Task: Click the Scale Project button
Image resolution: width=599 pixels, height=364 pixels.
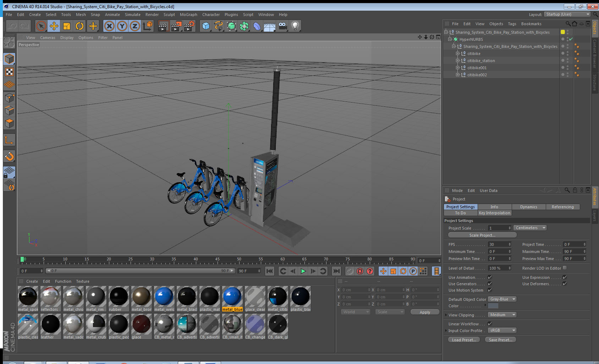Action: [482, 235]
